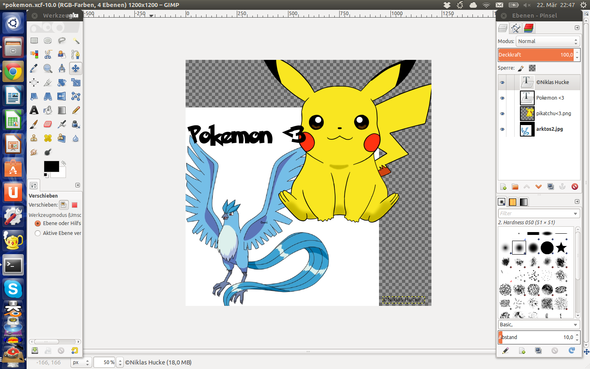This screenshot has height=369, width=590.
Task: Select the Rotate tool
Action: (62, 82)
